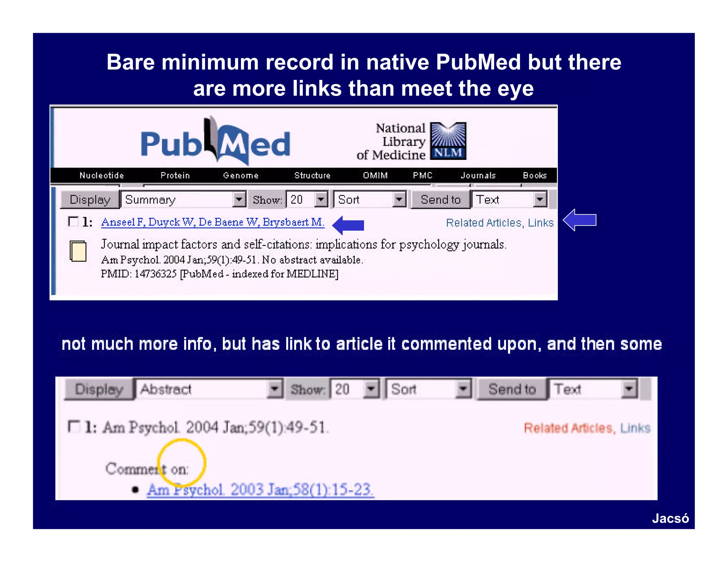Go to the Genome database tab
The width and height of the screenshot is (728, 562).
241,175
